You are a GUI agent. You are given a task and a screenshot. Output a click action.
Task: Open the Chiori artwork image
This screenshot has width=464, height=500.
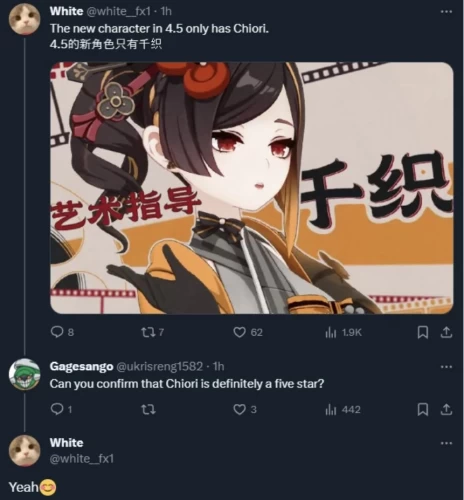click(252, 188)
